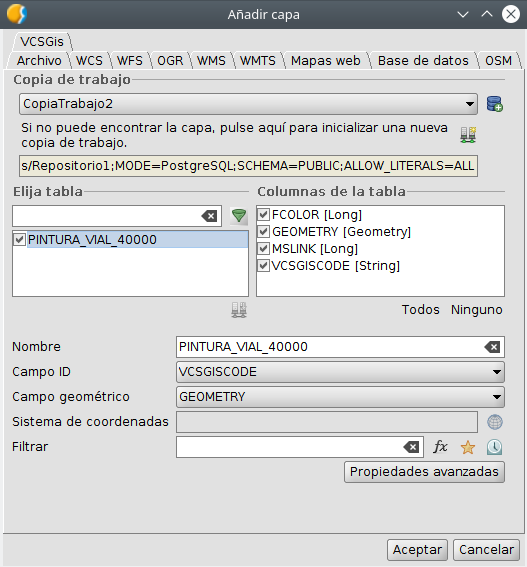
Task: Clear the Nombre field text
Action: click(x=492, y=347)
